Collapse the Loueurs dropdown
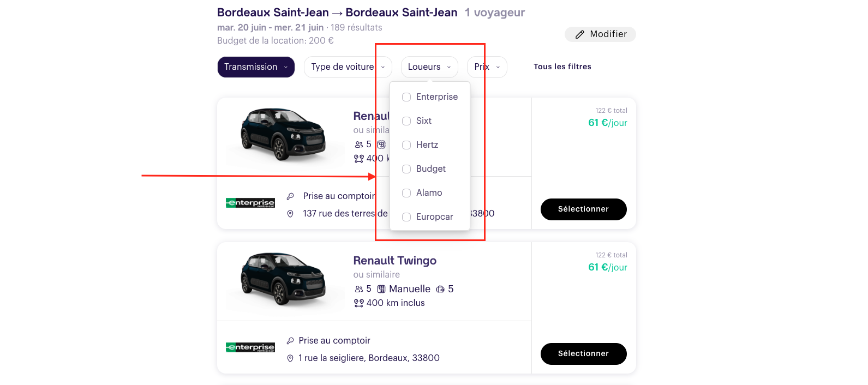This screenshot has width=868, height=385. coord(429,67)
